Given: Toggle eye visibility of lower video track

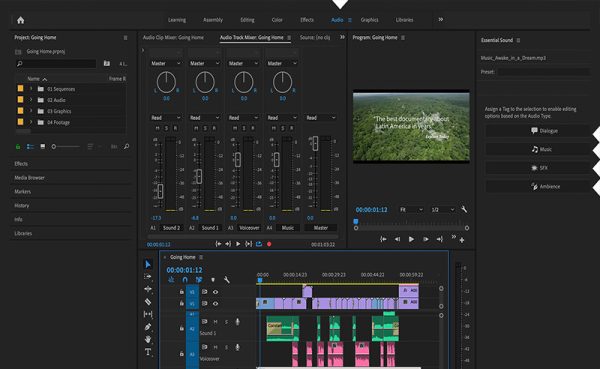Looking at the screenshot, I should pos(215,304).
